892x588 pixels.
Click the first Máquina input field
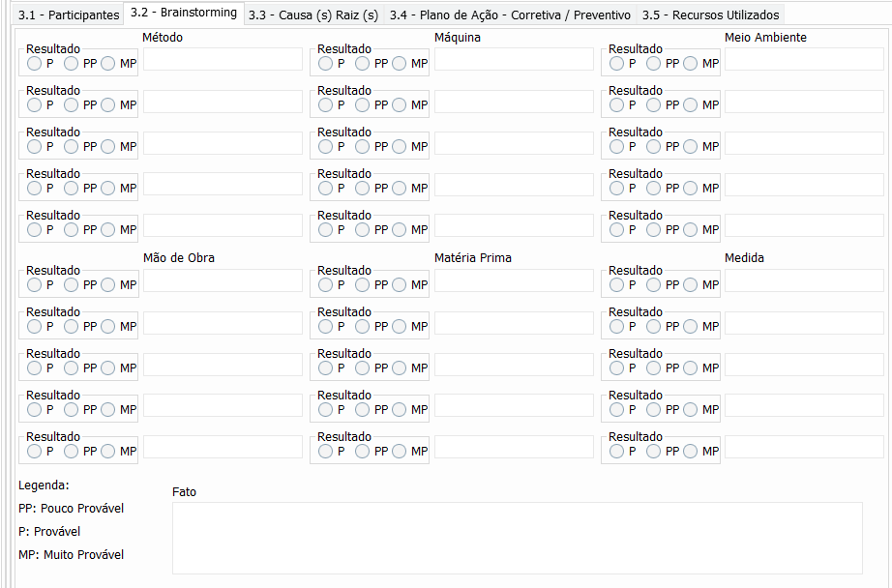pyautogui.click(x=514, y=60)
